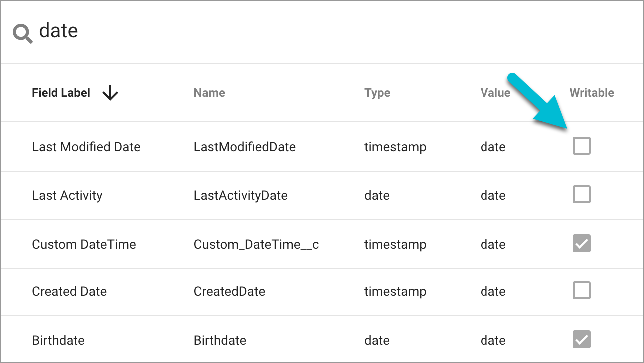
Task: Click the timestamp type of Created Date
Action: (395, 291)
